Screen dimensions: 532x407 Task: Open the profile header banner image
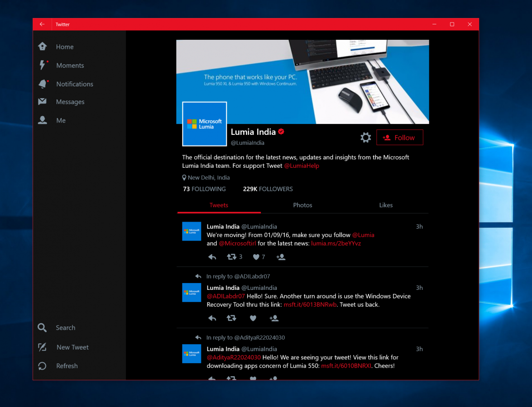pos(302,82)
